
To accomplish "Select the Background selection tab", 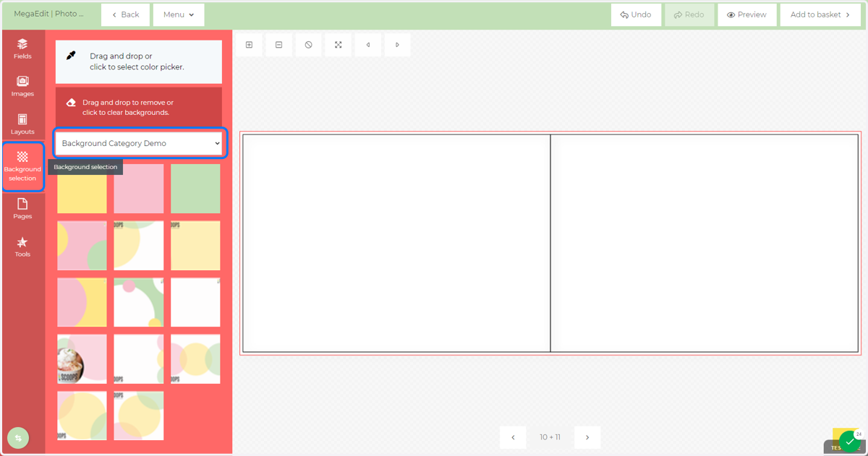I will point(22,167).
